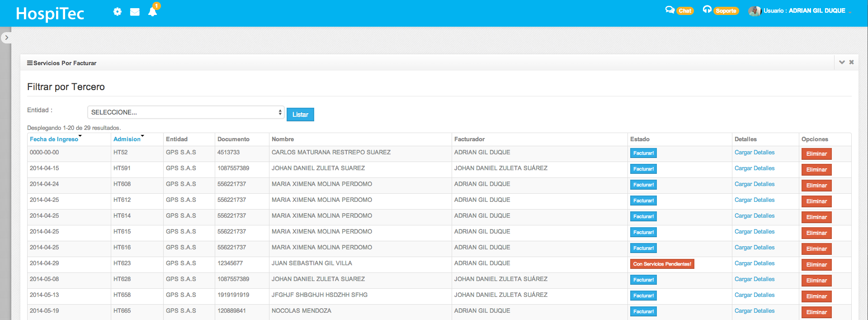This screenshot has width=868, height=320.
Task: Open the notifications bell icon
Action: coord(153,12)
